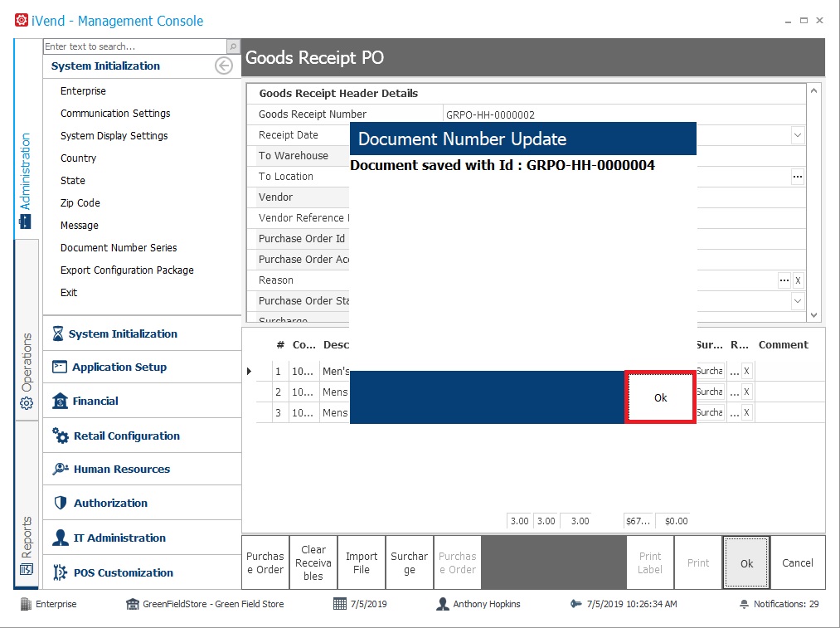
Task: Click the Comment column header
Action: click(784, 345)
